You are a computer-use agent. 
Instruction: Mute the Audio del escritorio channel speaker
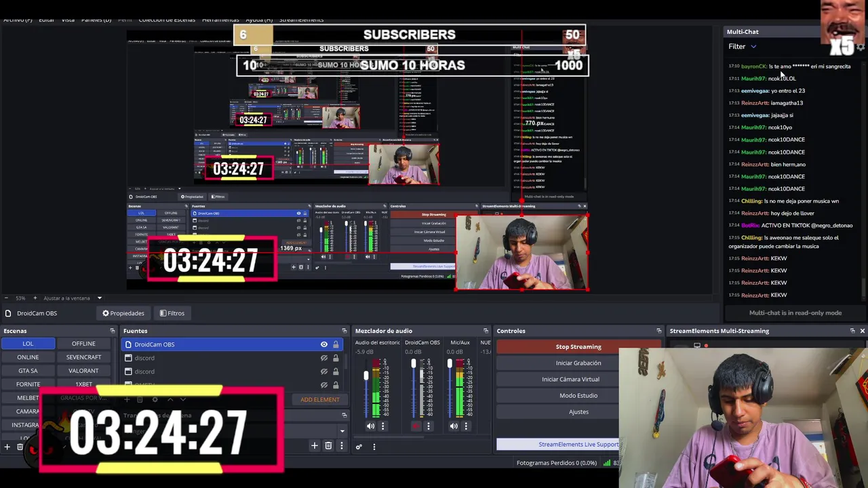370,426
